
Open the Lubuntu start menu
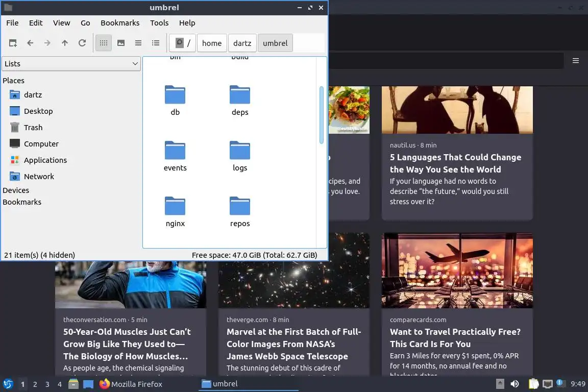click(8, 384)
